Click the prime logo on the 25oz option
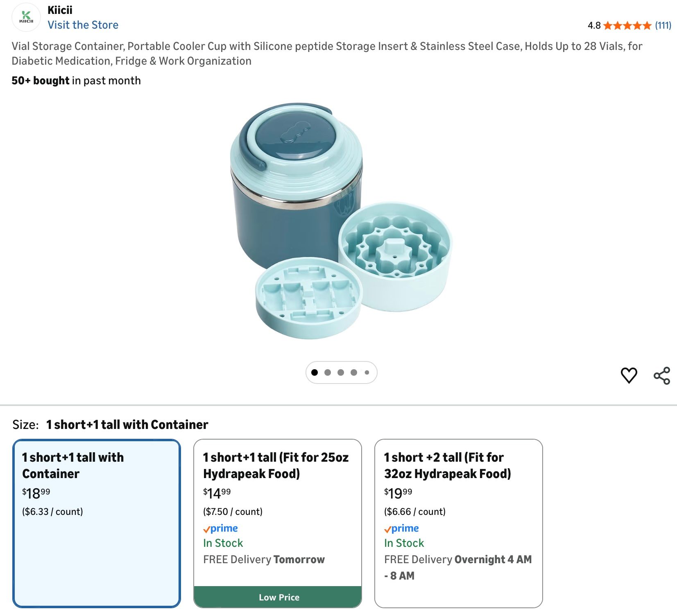This screenshot has height=616, width=677. click(221, 528)
